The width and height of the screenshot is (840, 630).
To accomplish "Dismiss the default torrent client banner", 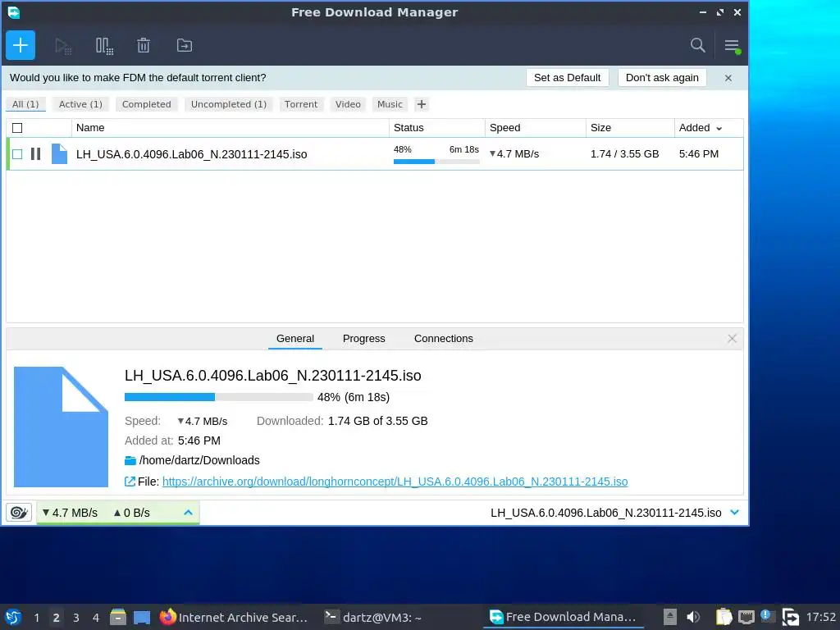I will (x=728, y=78).
